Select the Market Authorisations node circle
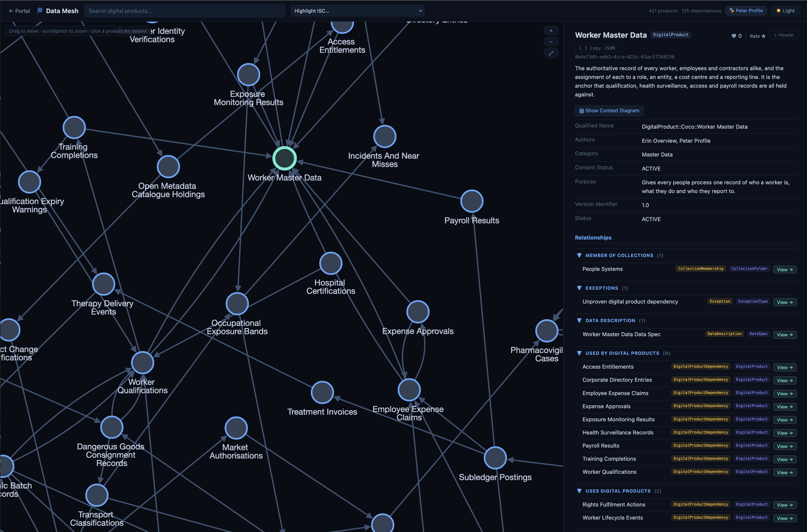The height and width of the screenshot is (532, 807). 236,428
